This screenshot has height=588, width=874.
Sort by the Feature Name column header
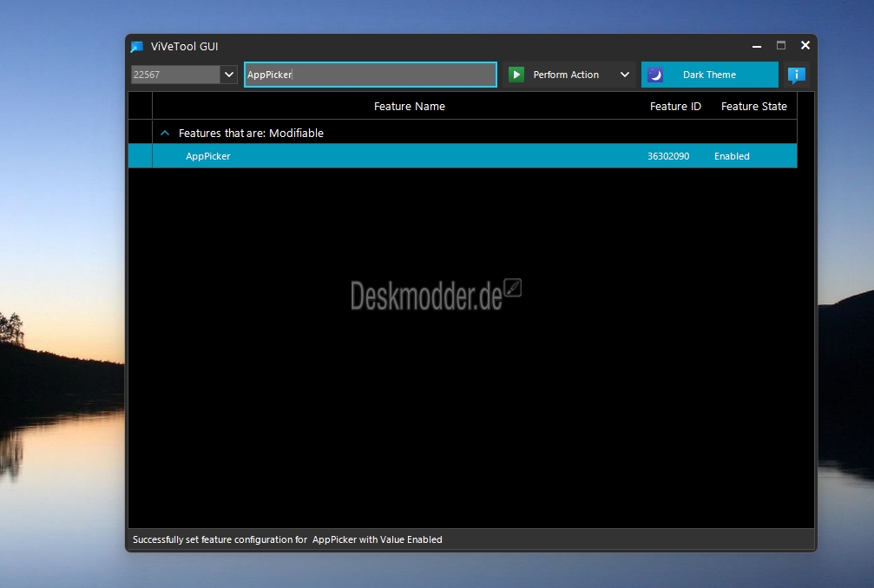409,107
